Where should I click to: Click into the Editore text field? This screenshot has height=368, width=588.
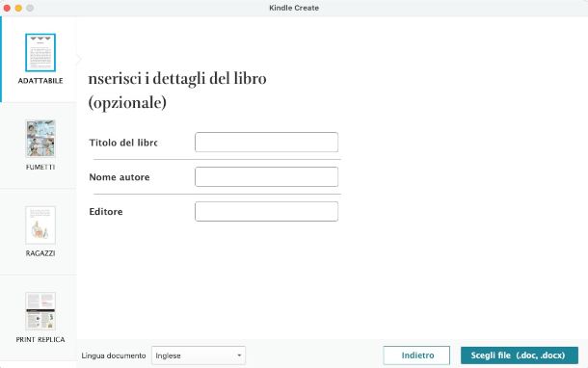[x=266, y=211]
